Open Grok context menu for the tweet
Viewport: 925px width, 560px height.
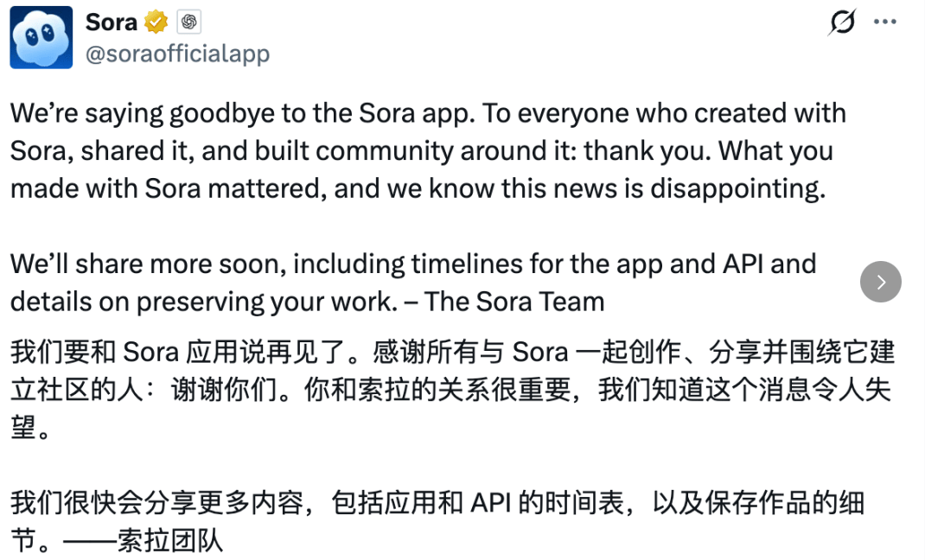pos(841,21)
